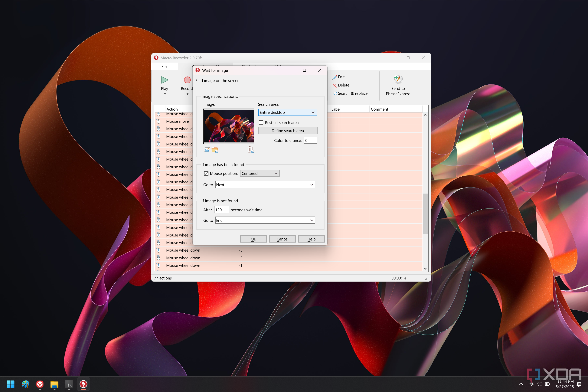Open the Vivaldi browser from taskbar
Image resolution: width=588 pixels, height=392 pixels.
(x=40, y=384)
